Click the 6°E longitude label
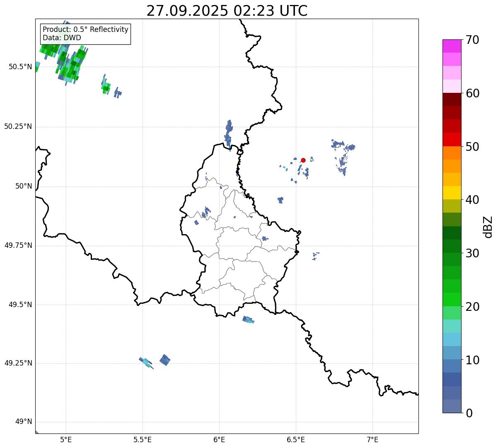This screenshot has width=498, height=448. tap(219, 439)
